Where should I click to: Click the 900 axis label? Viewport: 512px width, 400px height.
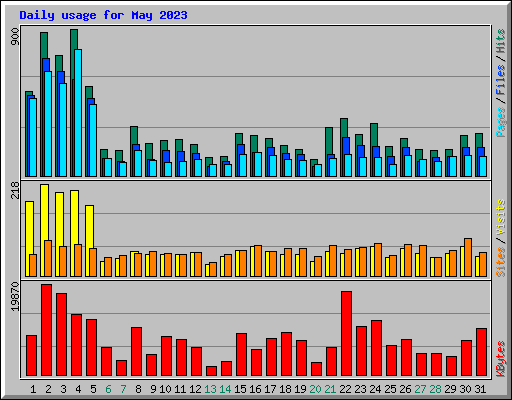[15, 37]
